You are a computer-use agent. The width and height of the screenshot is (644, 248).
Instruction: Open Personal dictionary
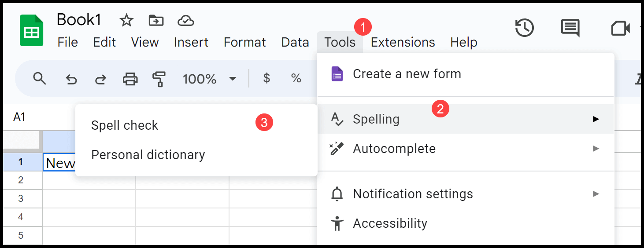click(x=196, y=155)
